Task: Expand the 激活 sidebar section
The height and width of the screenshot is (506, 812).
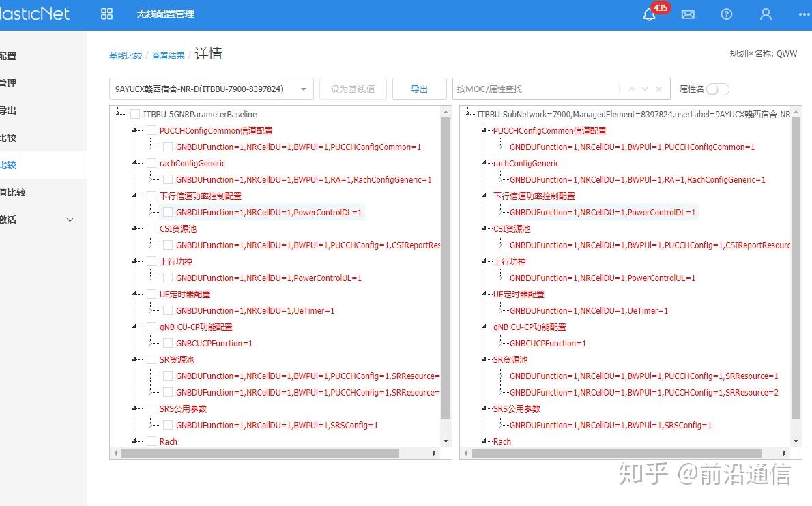Action: [x=68, y=220]
